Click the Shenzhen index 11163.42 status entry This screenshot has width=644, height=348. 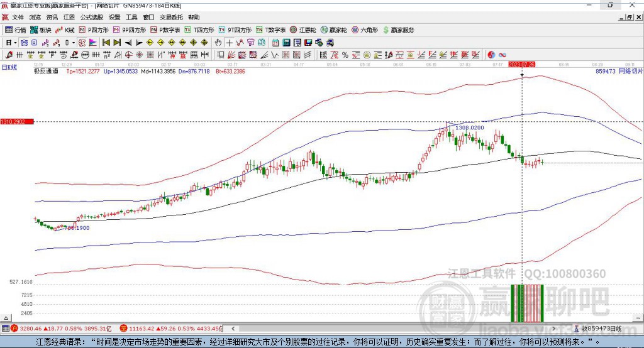[x=171, y=329]
